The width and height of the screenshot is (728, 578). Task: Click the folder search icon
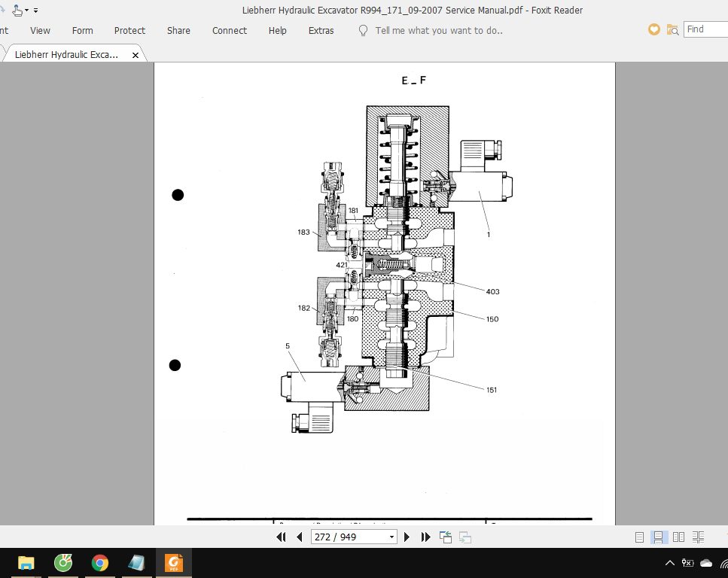672,29
